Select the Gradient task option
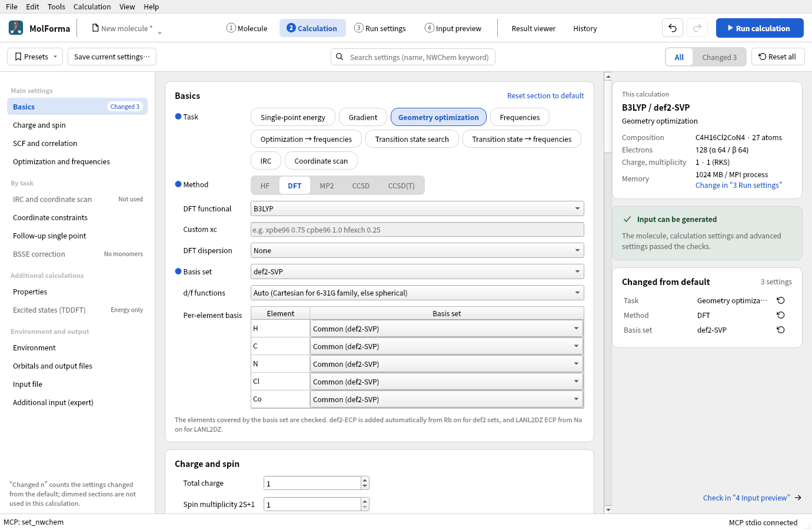 tap(363, 117)
